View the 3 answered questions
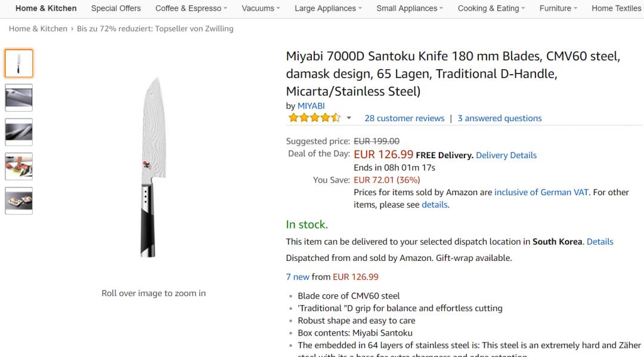Image resolution: width=644 pixels, height=357 pixels. (x=500, y=118)
